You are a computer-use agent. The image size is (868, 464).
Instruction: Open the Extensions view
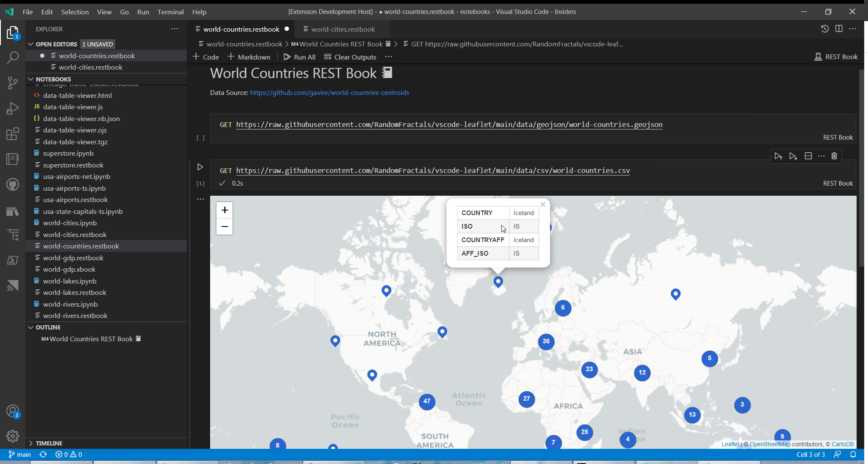[13, 134]
